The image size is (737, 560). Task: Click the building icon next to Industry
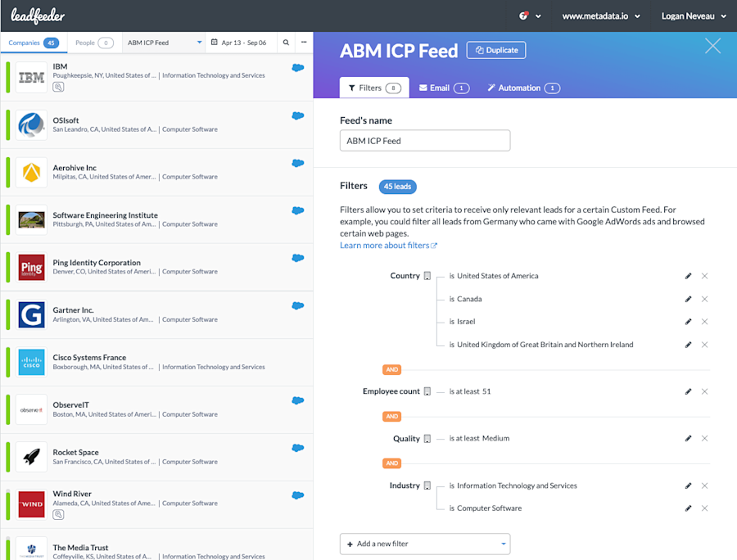(427, 485)
